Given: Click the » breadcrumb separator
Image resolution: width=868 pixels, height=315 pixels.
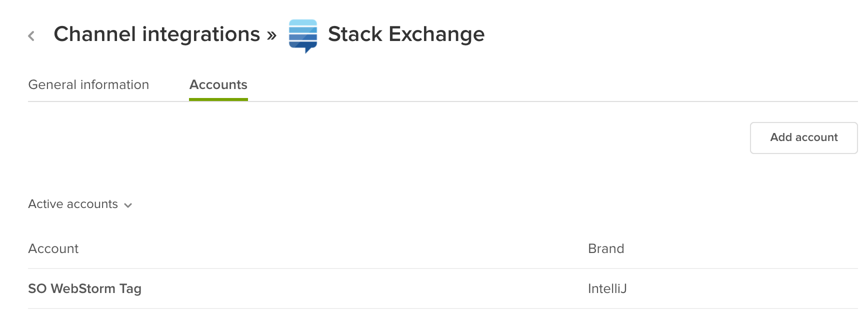Looking at the screenshot, I should (x=271, y=35).
